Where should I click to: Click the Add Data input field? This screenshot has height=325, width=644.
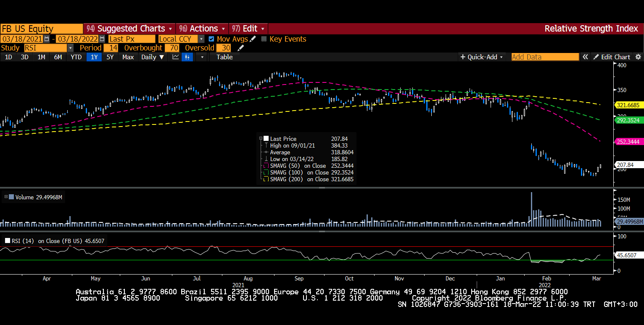pos(545,57)
